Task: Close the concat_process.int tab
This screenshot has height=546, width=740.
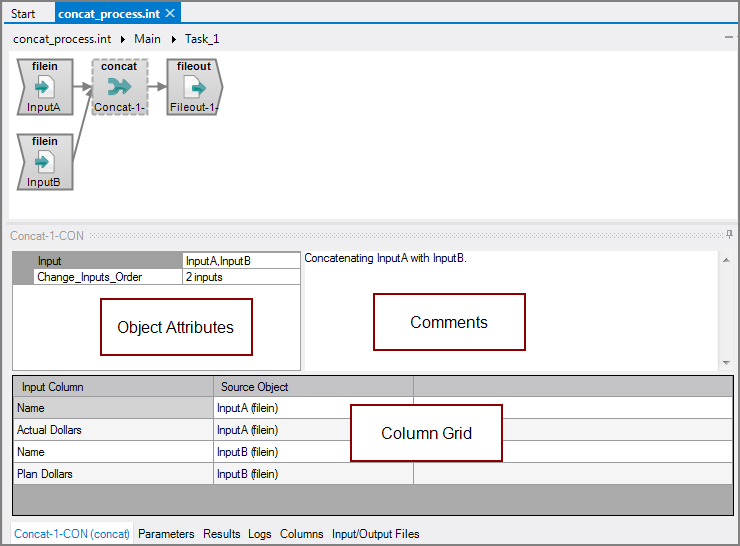Action: 170,13
